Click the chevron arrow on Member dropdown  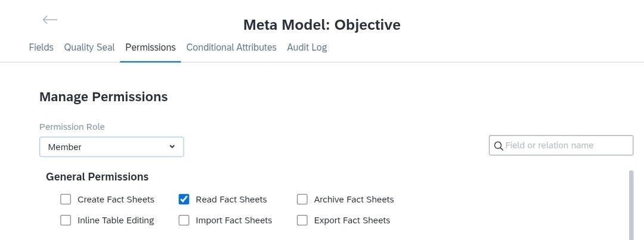[x=172, y=147]
